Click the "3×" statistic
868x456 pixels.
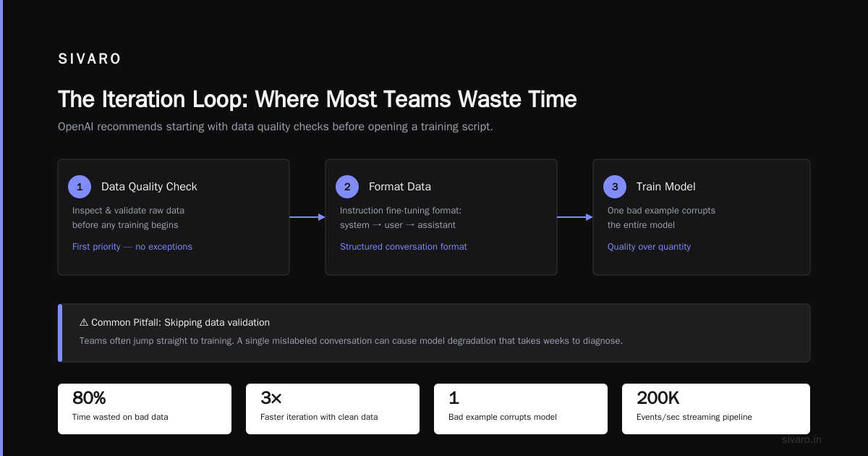click(271, 398)
